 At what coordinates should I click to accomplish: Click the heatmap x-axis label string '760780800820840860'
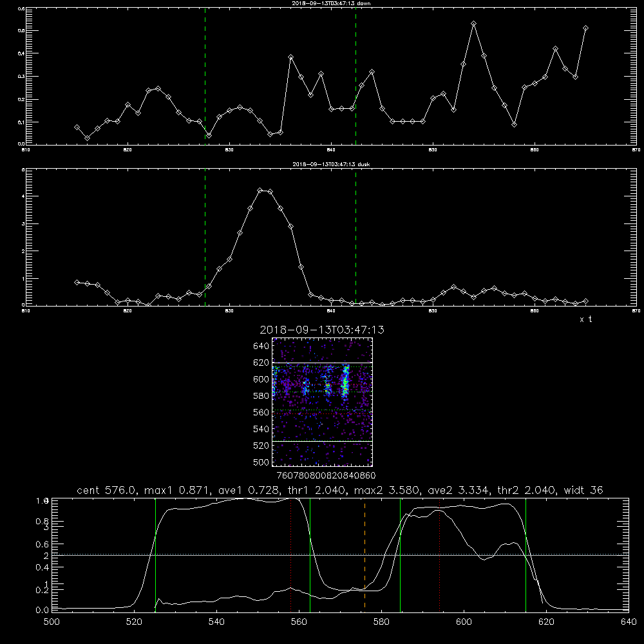(x=326, y=475)
